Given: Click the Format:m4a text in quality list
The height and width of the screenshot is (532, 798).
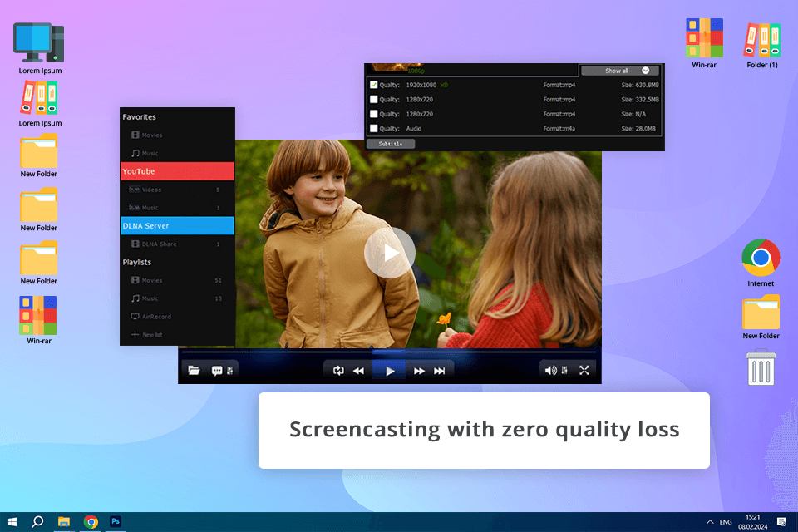Looking at the screenshot, I should 559,129.
